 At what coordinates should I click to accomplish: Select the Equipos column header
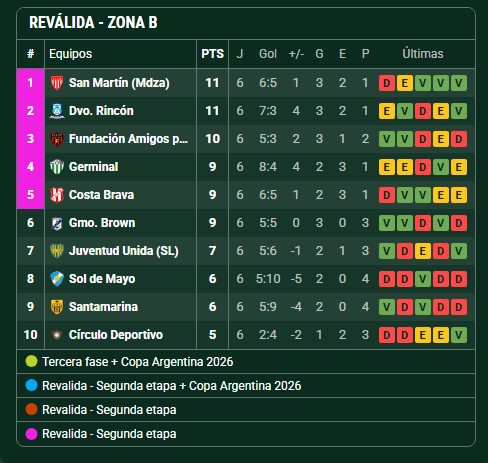pos(71,54)
